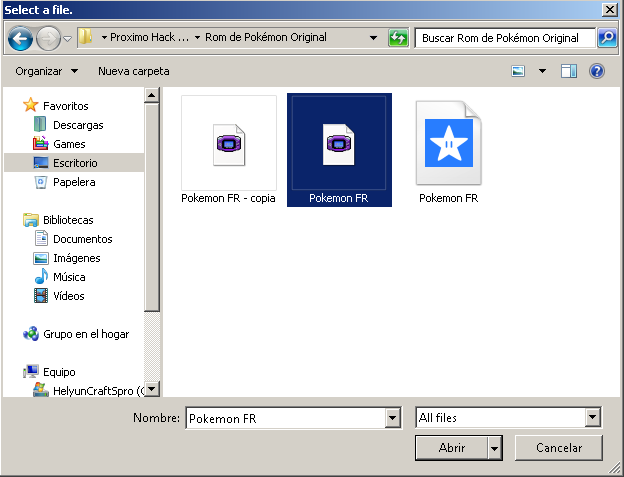Viewport: 624px width, 477px height.
Task: Expand the Nombre filename dropdown arrow
Action: click(392, 418)
